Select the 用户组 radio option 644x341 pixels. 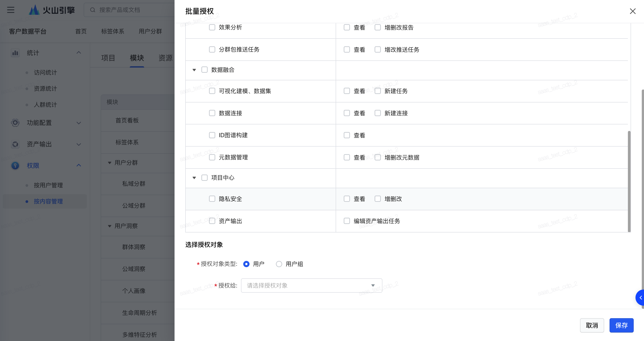point(279,264)
